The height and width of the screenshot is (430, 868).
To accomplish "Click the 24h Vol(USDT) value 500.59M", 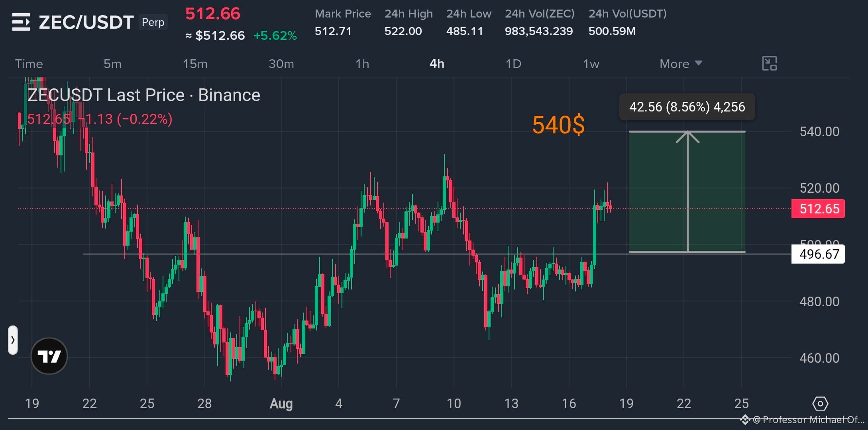I will tap(612, 31).
